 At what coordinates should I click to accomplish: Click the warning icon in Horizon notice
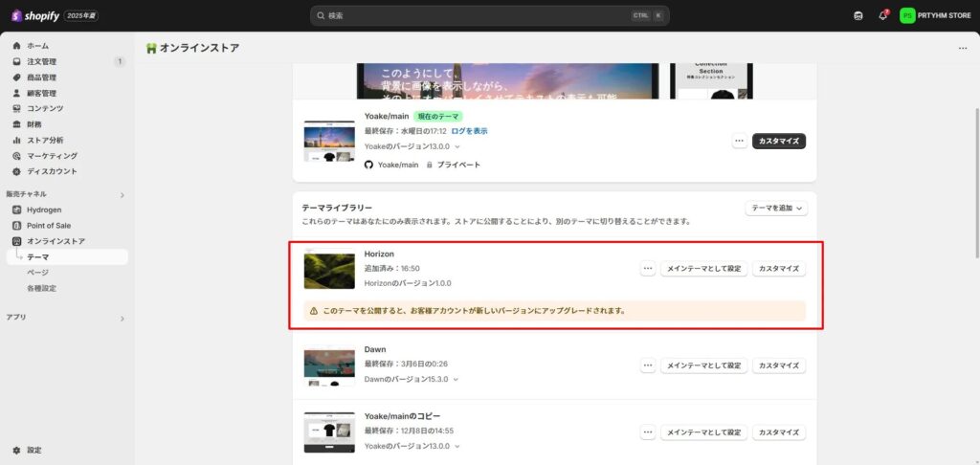314,311
